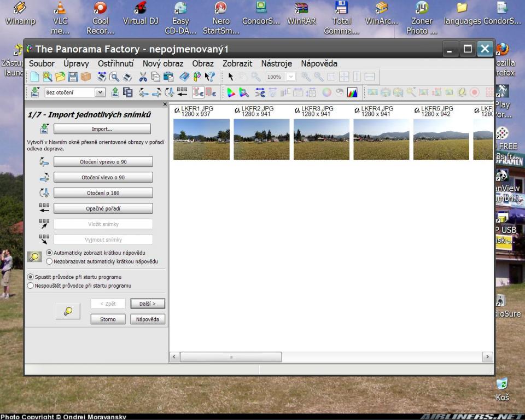Select the LKFR3.JPG thumbnail
This screenshot has width=525, height=420.
point(321,139)
